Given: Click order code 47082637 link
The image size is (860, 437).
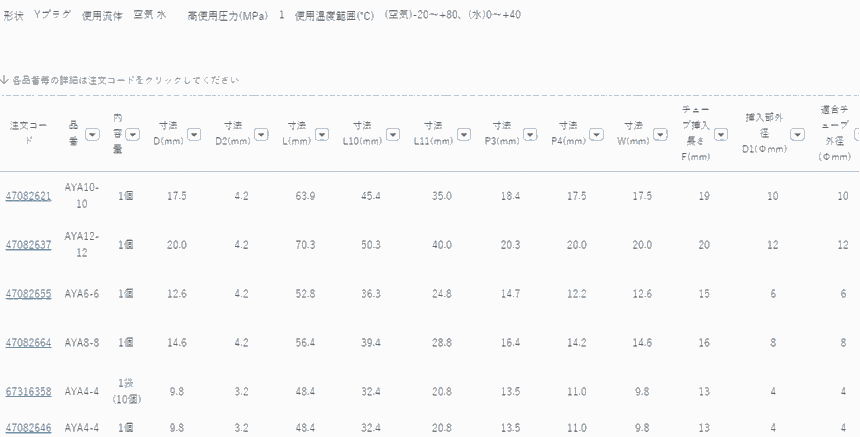Looking at the screenshot, I should 28,245.
